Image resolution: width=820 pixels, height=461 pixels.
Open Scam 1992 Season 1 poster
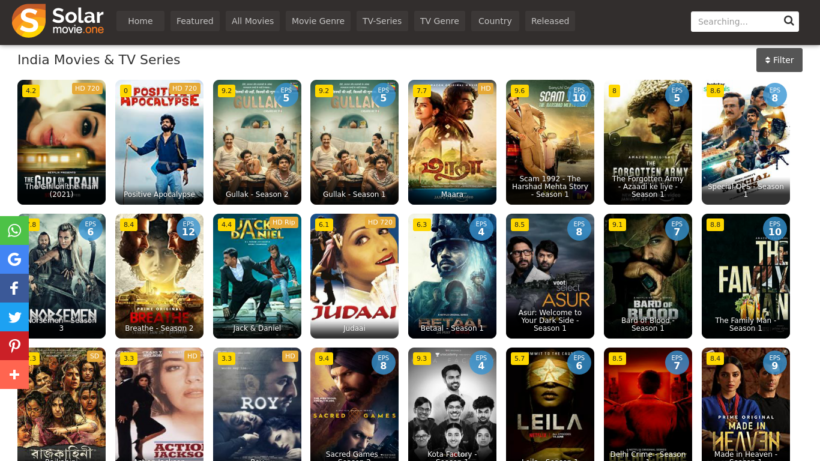click(x=550, y=142)
